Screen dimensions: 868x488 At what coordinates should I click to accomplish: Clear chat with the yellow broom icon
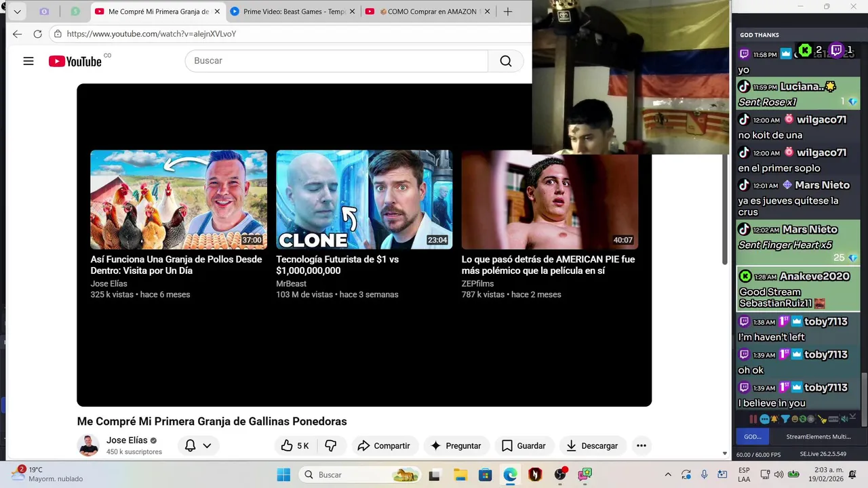(x=822, y=419)
